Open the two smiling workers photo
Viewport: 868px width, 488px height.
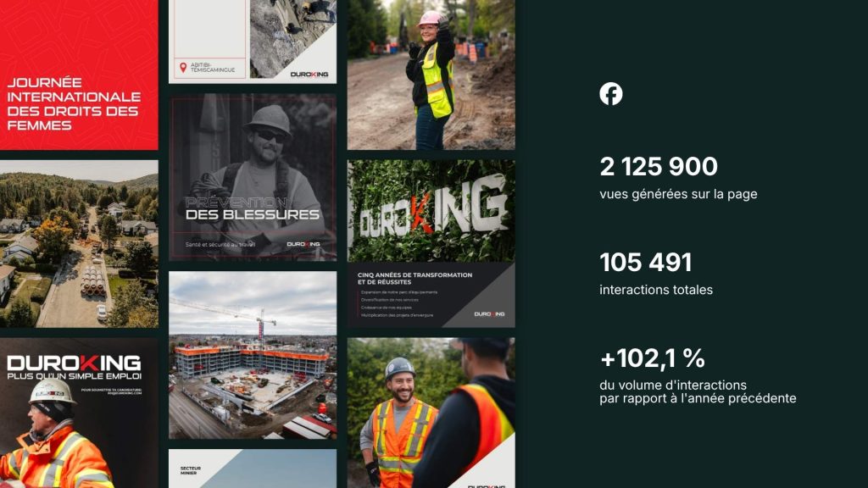coord(431,413)
